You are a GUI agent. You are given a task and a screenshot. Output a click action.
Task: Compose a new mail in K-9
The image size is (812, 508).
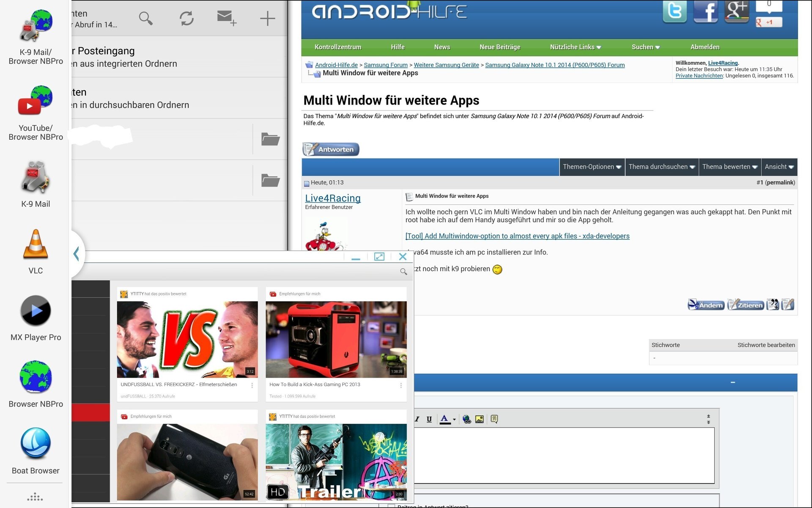pyautogui.click(x=227, y=18)
